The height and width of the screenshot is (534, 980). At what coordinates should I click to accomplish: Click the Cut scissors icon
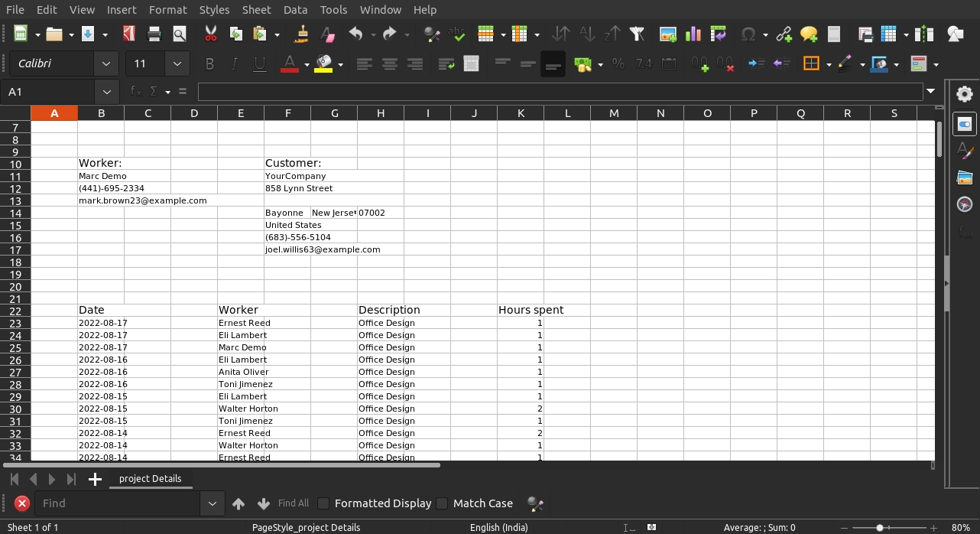211,34
